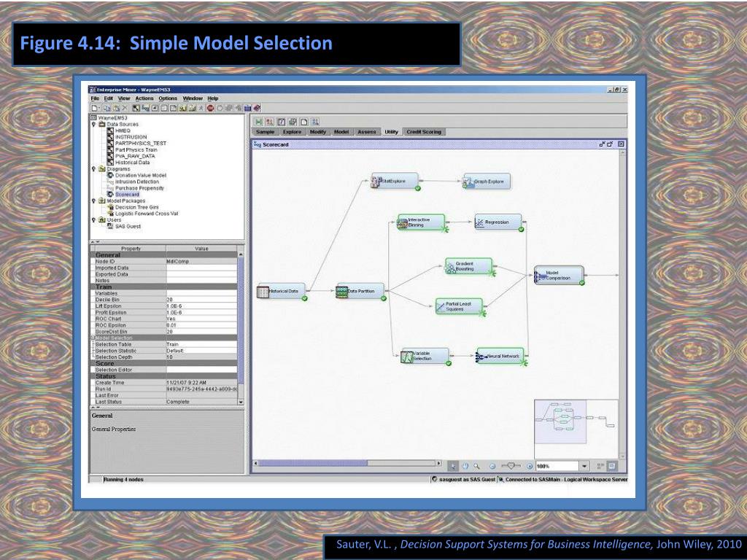Collapse the Model Packages tree folder

click(94, 201)
